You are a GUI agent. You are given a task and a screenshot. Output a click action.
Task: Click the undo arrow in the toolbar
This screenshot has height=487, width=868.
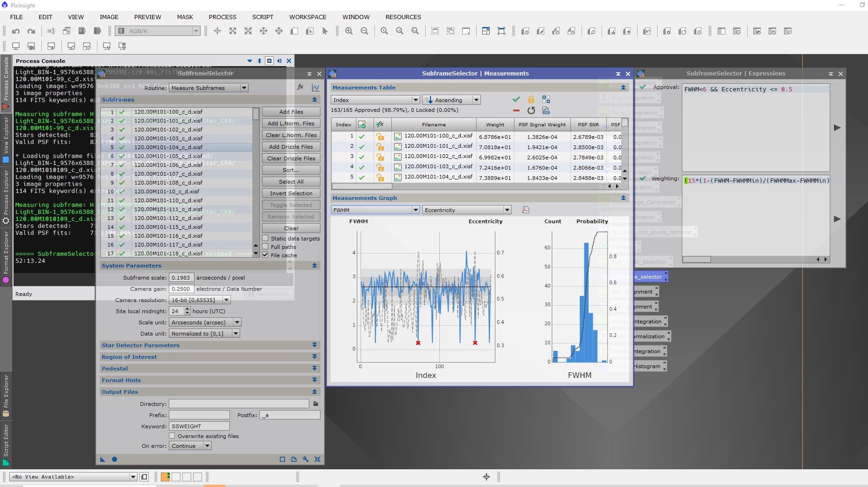(16, 31)
